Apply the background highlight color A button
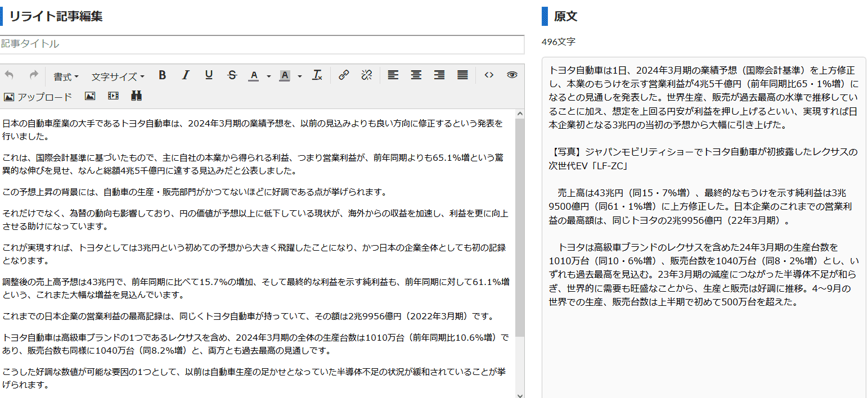Screen dimensions: 868x398 point(285,75)
